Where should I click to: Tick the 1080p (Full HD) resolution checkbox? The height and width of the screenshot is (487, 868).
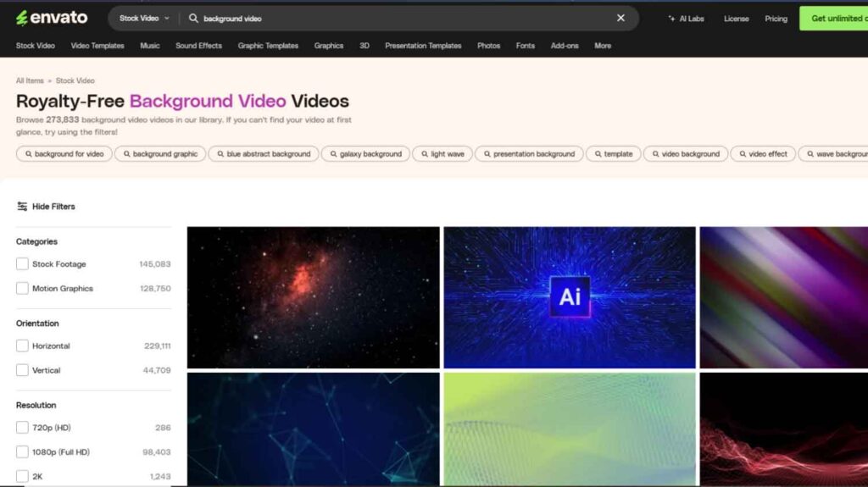click(x=22, y=452)
